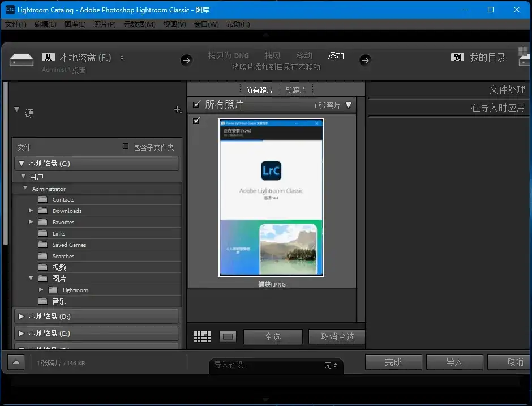Switch to loupe single-photo view icon

228,336
